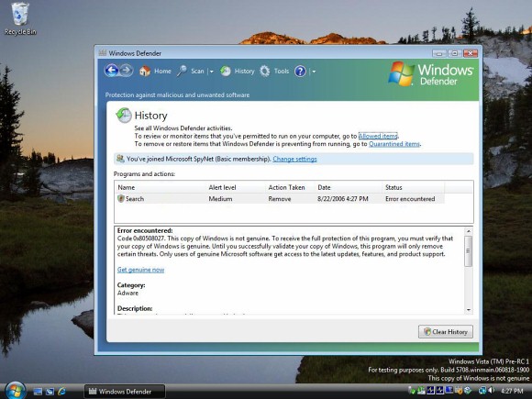Minimize the Windows Defender window

point(439,53)
